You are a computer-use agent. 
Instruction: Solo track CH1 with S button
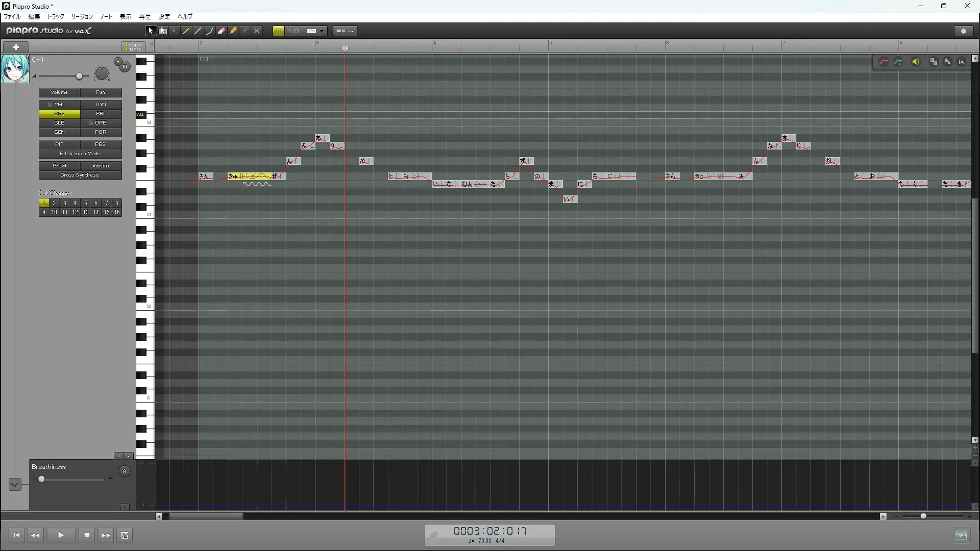click(x=118, y=62)
